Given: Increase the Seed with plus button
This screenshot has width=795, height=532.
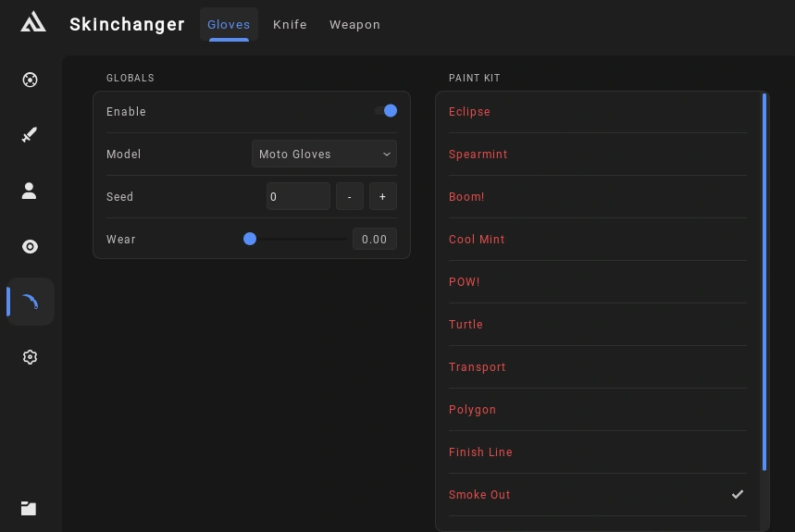Looking at the screenshot, I should click(x=383, y=196).
